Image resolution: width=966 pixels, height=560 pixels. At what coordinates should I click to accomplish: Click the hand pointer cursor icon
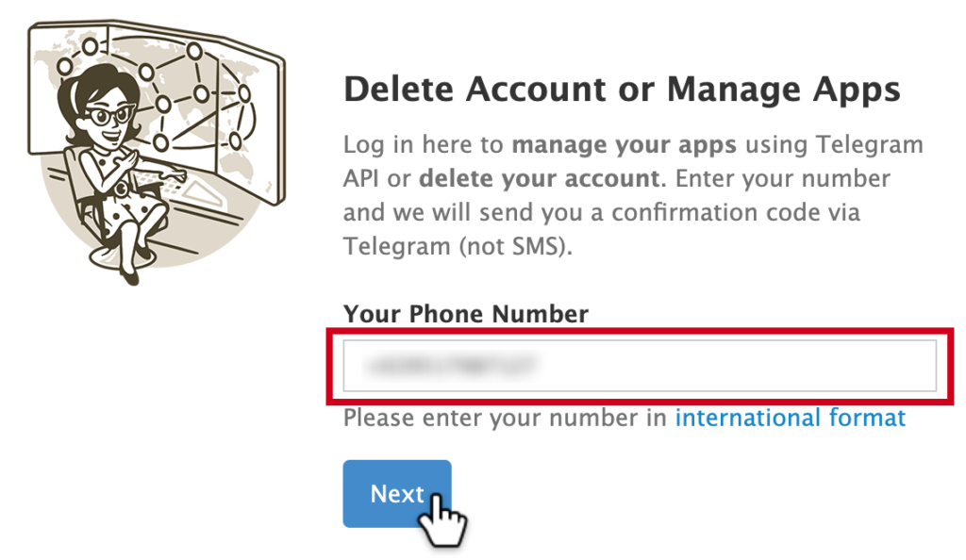pos(442,520)
